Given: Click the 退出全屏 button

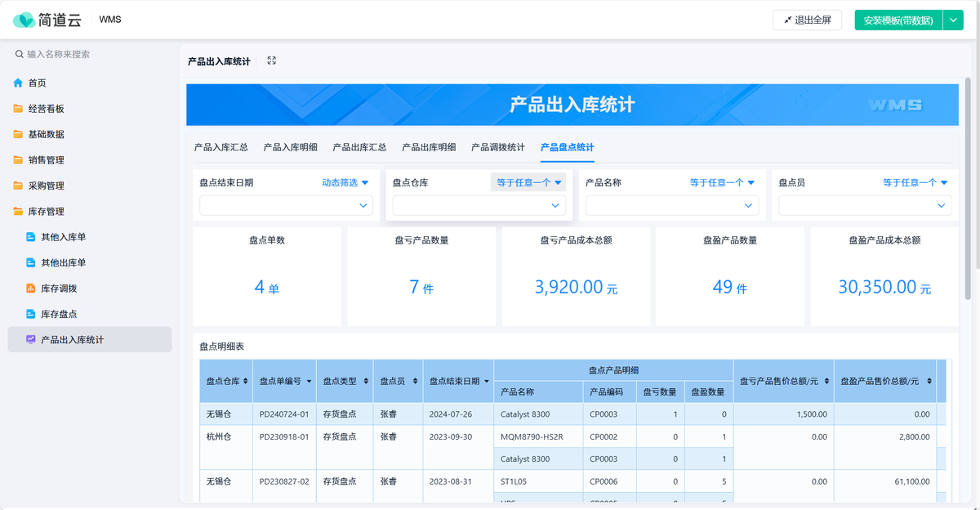Looking at the screenshot, I should pos(807,20).
